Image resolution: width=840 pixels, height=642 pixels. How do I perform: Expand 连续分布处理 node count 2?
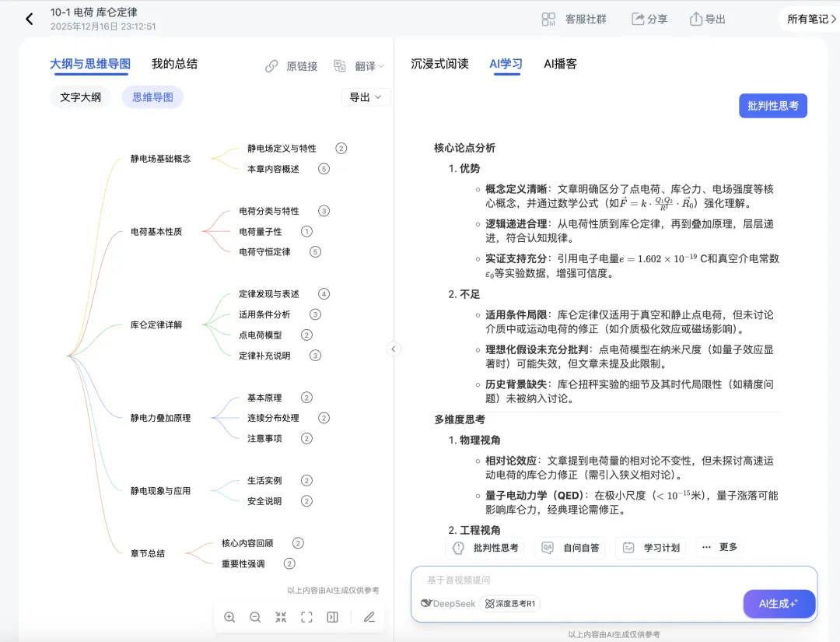324,418
